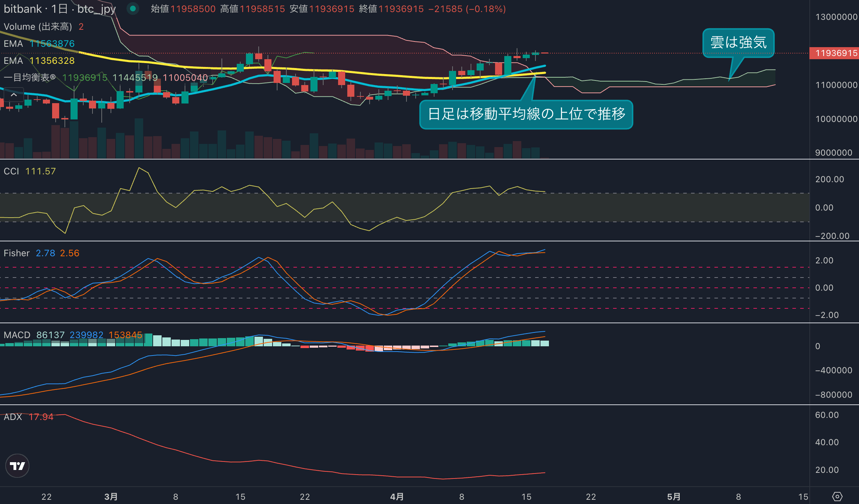This screenshot has width=859, height=504.
Task: Click the green market status dot
Action: [133, 9]
